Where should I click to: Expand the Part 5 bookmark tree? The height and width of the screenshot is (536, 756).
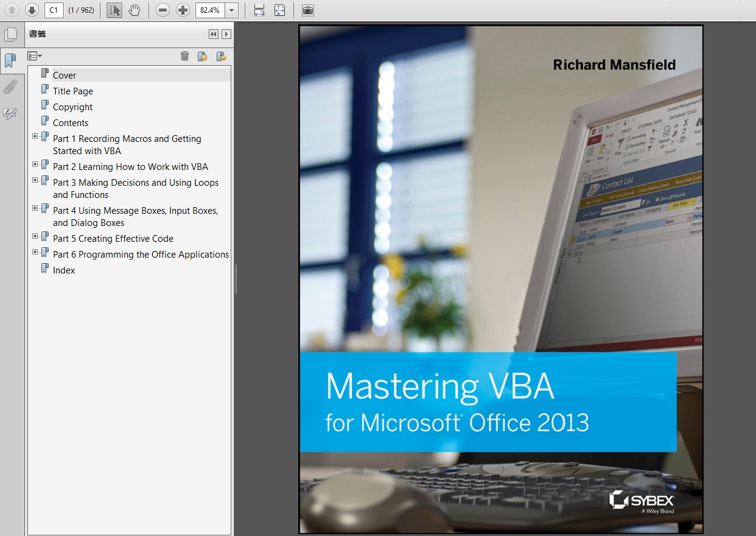(x=35, y=236)
